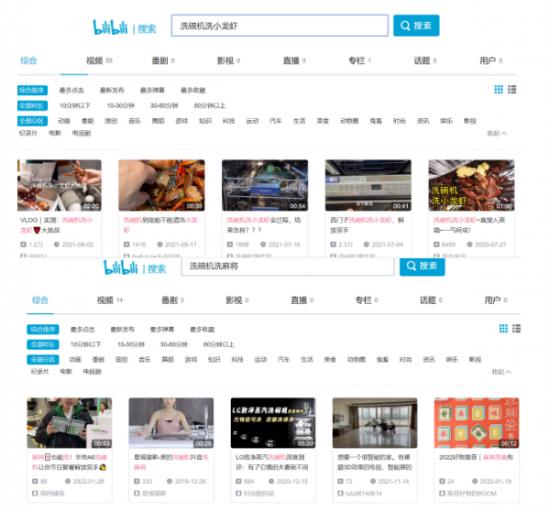Open the 视频 tab on the 麻将 search
The image size is (550, 512).
[109, 300]
